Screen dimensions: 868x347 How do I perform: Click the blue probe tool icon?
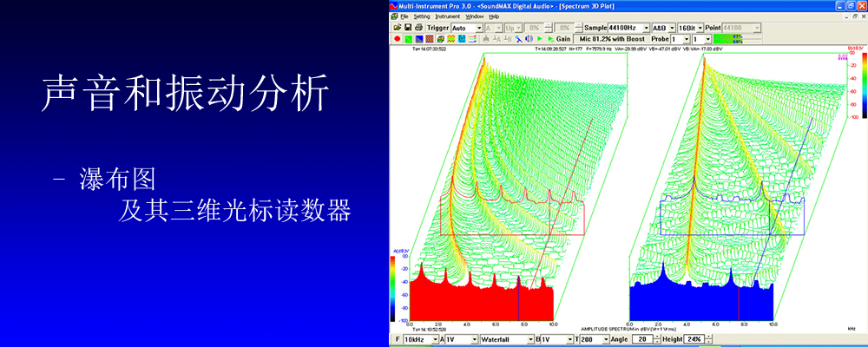[x=519, y=39]
